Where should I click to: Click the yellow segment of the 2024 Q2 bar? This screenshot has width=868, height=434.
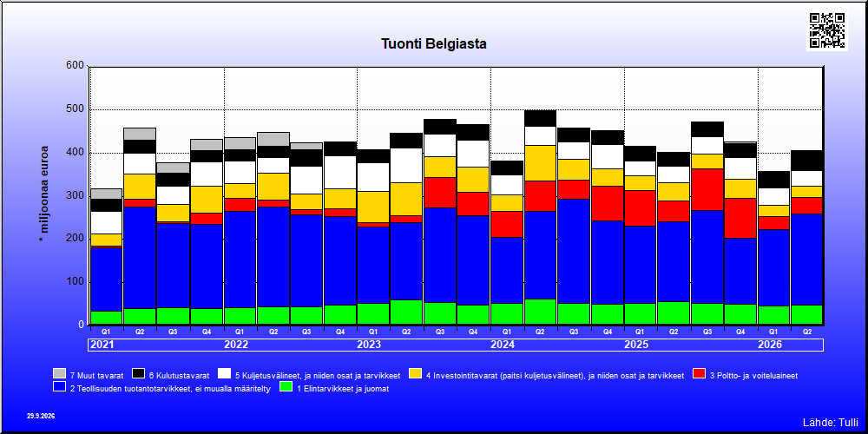click(x=540, y=163)
